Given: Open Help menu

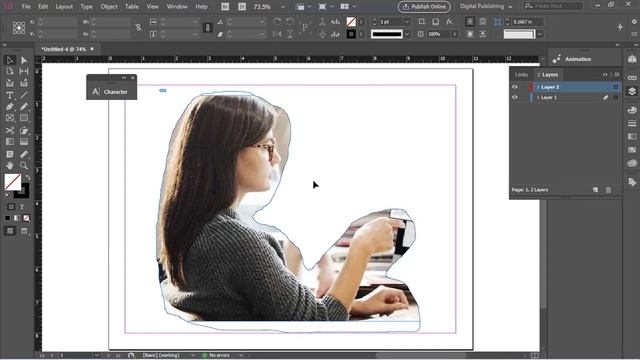Looking at the screenshot, I should pyautogui.click(x=201, y=7).
